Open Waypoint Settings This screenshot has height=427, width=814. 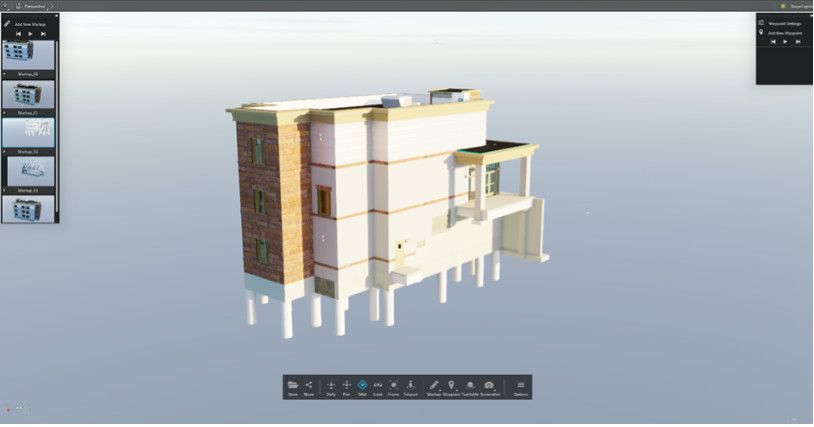click(x=782, y=22)
